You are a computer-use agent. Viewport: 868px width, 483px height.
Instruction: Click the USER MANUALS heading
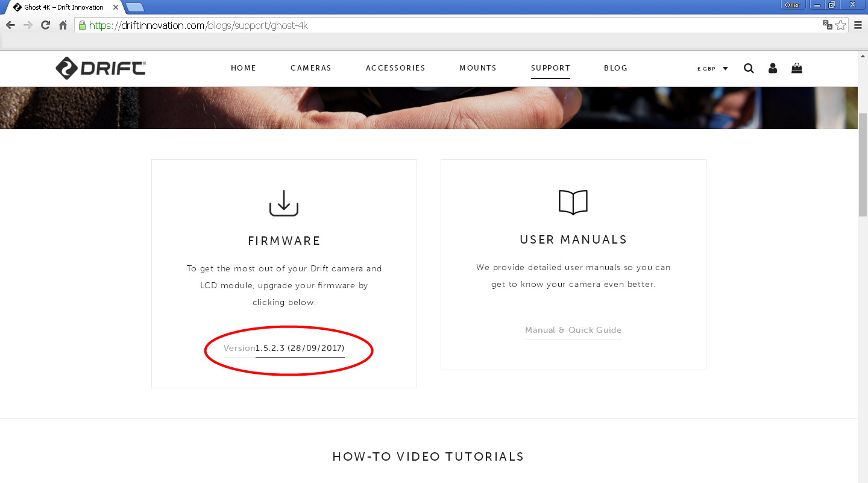pyautogui.click(x=573, y=239)
